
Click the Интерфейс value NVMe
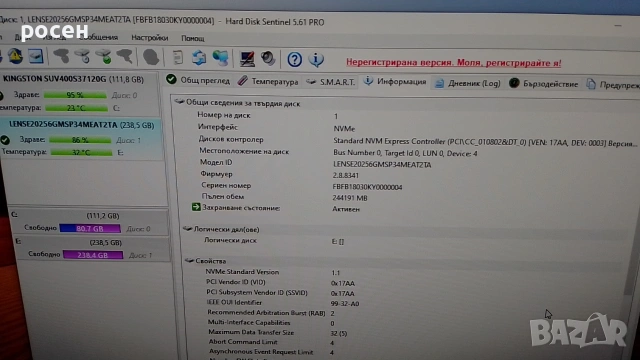pos(344,129)
